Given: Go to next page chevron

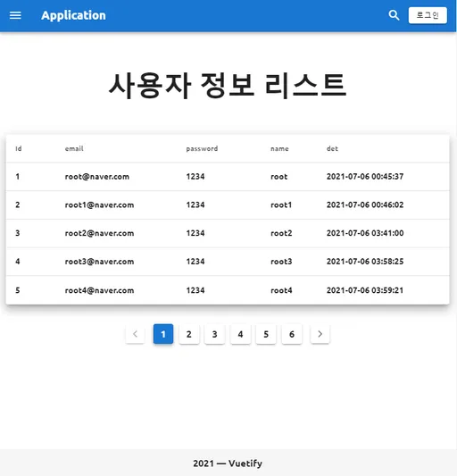Looking at the screenshot, I should (x=320, y=334).
